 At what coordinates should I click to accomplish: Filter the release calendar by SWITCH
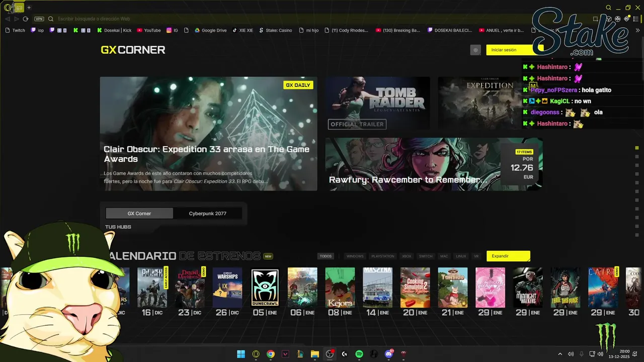coord(426,256)
